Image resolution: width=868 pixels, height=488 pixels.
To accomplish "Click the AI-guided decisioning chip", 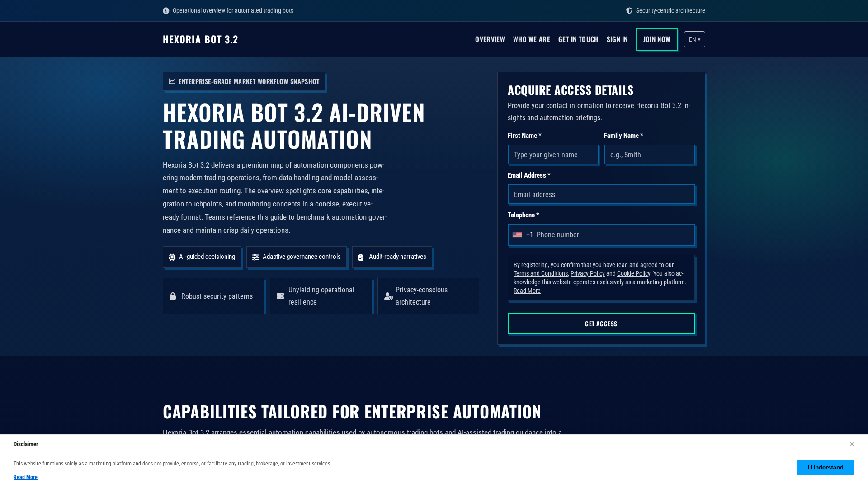I will pyautogui.click(x=202, y=257).
